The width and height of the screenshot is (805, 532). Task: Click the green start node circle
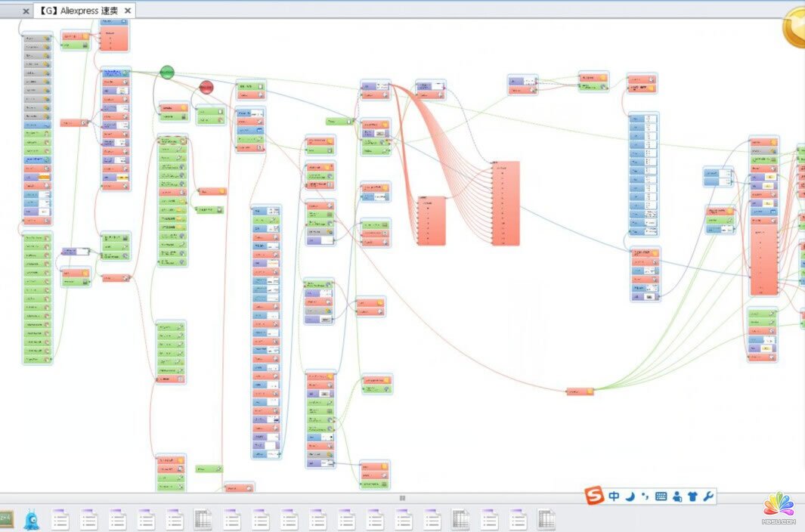167,73
